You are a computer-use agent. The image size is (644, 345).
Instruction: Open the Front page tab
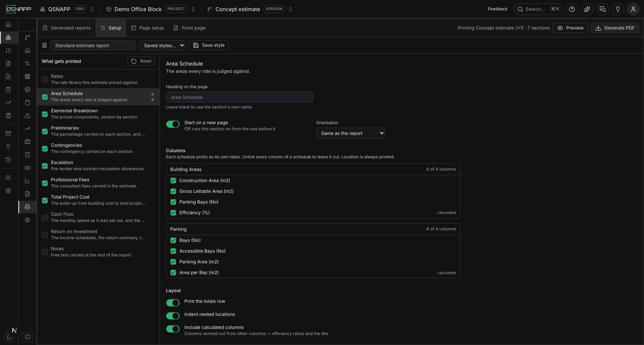(x=189, y=28)
